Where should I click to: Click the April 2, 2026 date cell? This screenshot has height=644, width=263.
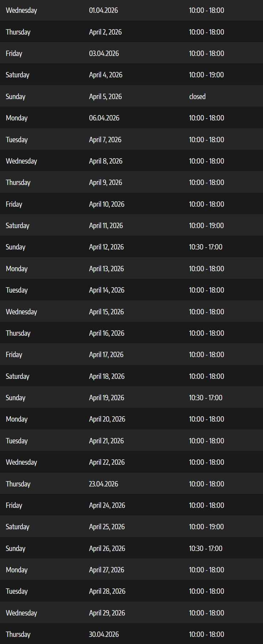(x=105, y=32)
